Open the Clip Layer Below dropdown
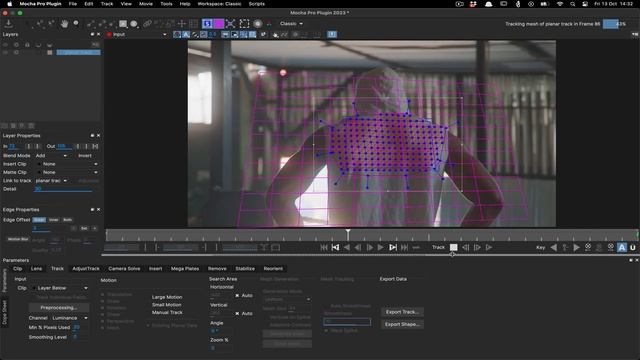640x360 pixels. coord(61,288)
